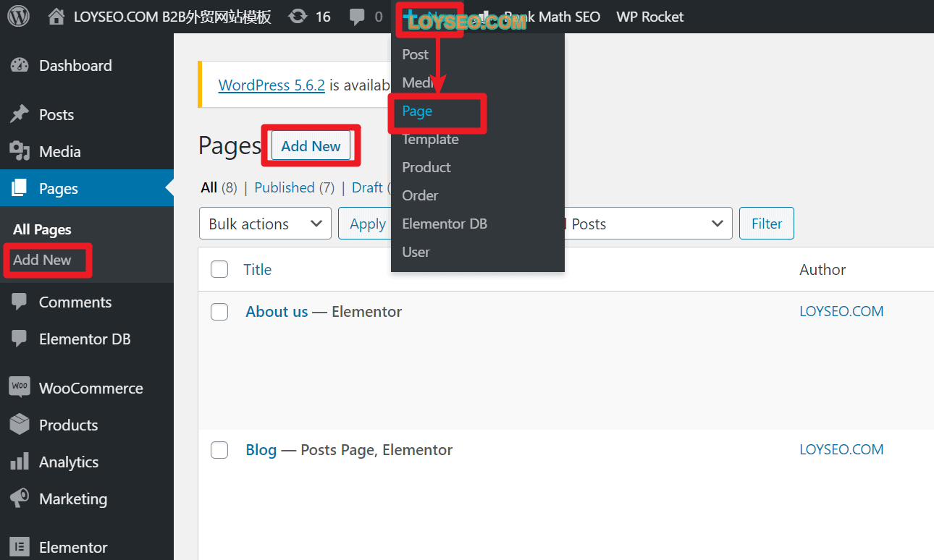Open the updates icon showing 16
The image size is (934, 560).
pos(296,17)
